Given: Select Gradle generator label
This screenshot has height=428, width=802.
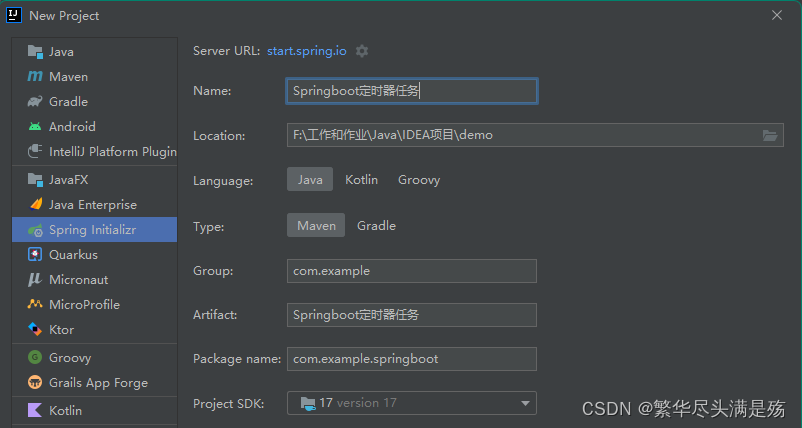Looking at the screenshot, I should [x=69, y=101].
